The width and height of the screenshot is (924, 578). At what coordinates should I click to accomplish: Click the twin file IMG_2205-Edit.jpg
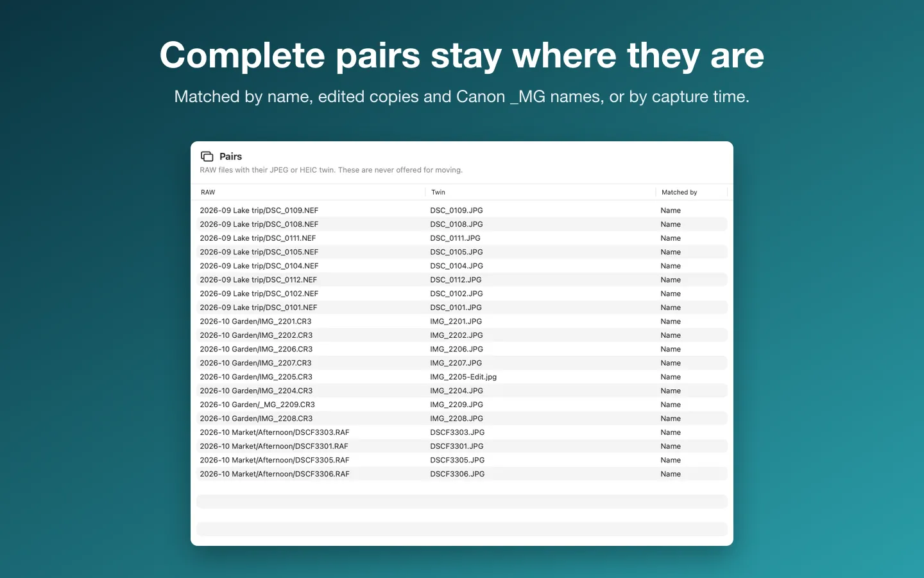pyautogui.click(x=463, y=377)
